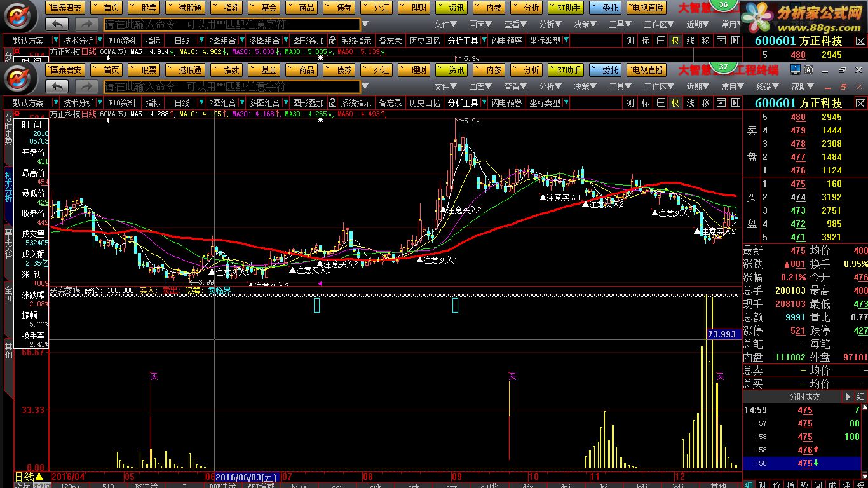Open the 坐标类型 dropdown arrow in front window
Screen dimensions: 868x488
click(566, 102)
